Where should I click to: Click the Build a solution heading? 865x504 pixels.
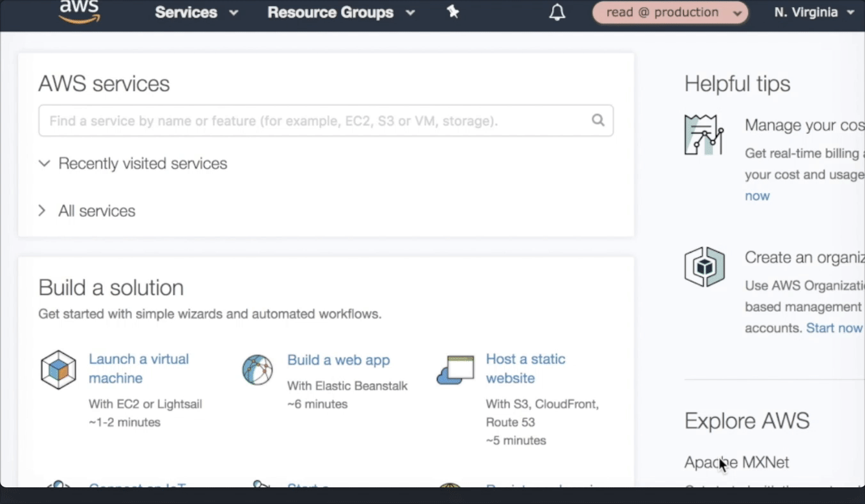pos(111,288)
